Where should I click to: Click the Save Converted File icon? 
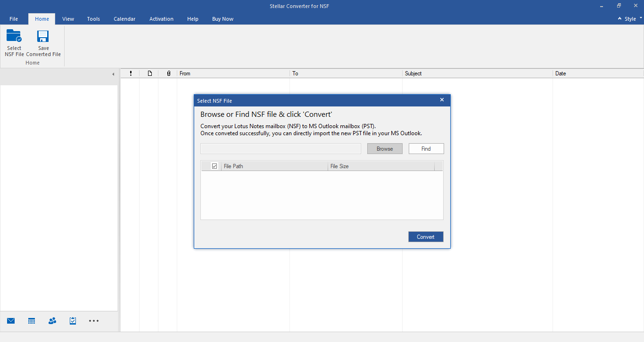coord(43,42)
